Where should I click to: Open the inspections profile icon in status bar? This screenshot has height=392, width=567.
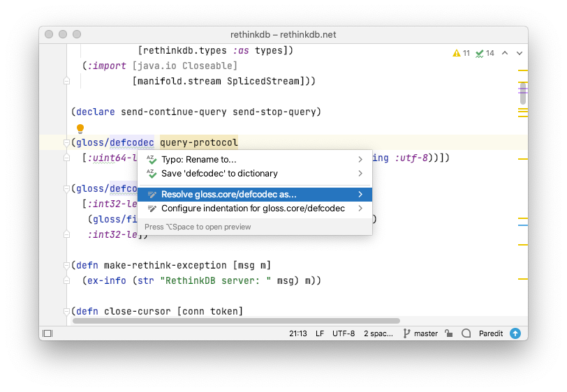point(466,333)
